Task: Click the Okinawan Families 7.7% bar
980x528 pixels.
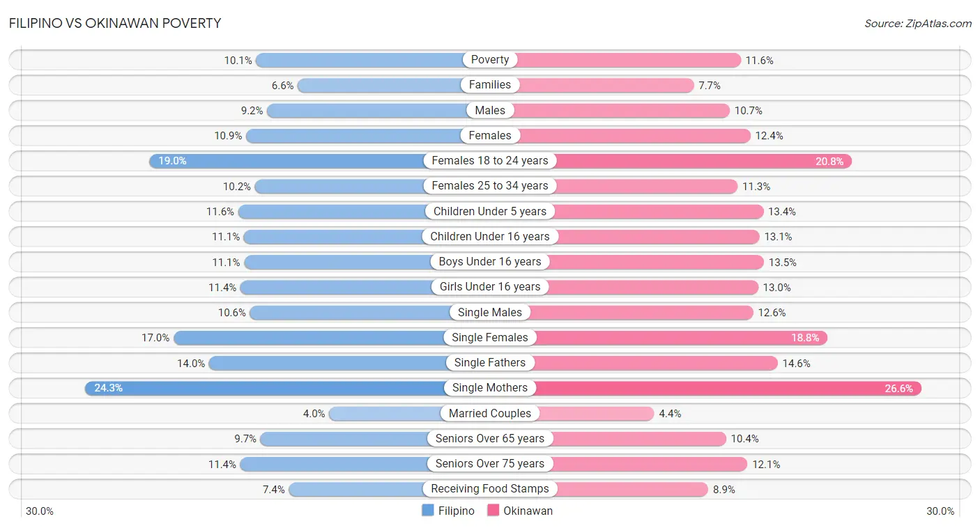Action: click(592, 85)
